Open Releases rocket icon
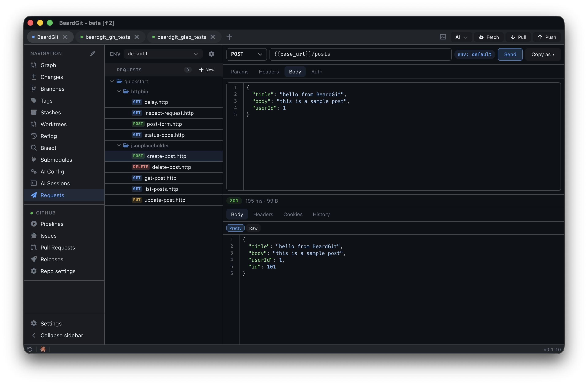588x385 pixels. 34,259
